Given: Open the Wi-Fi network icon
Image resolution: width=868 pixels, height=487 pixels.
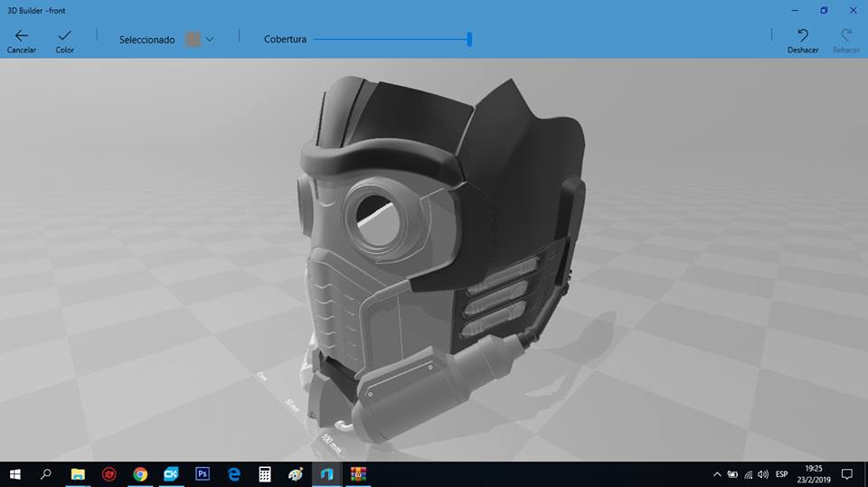Looking at the screenshot, I should tap(748, 474).
